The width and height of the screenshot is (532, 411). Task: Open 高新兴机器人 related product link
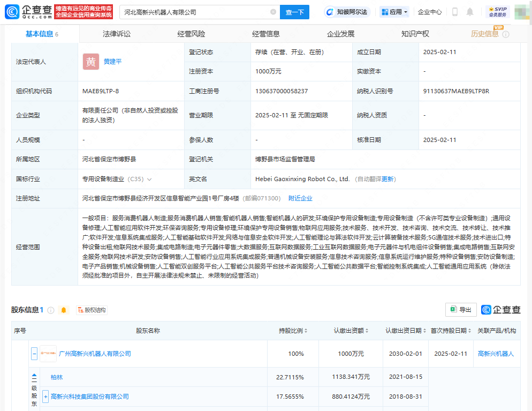pos(496,354)
